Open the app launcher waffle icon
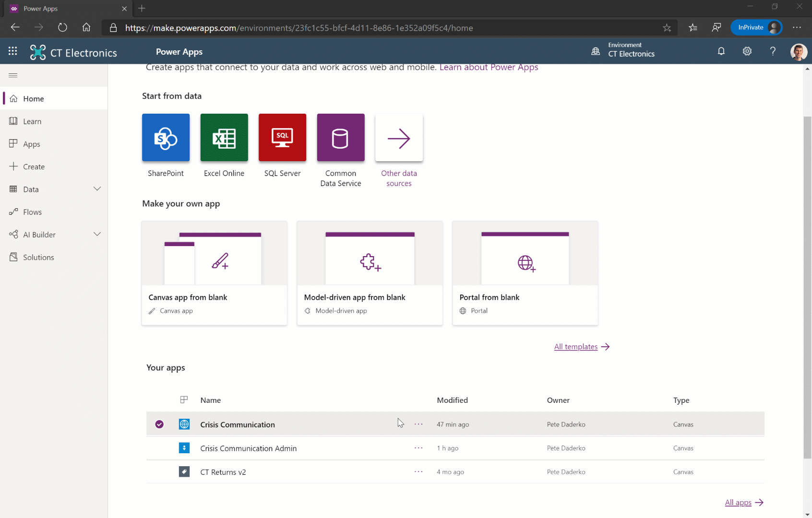This screenshot has width=812, height=518. click(x=13, y=51)
